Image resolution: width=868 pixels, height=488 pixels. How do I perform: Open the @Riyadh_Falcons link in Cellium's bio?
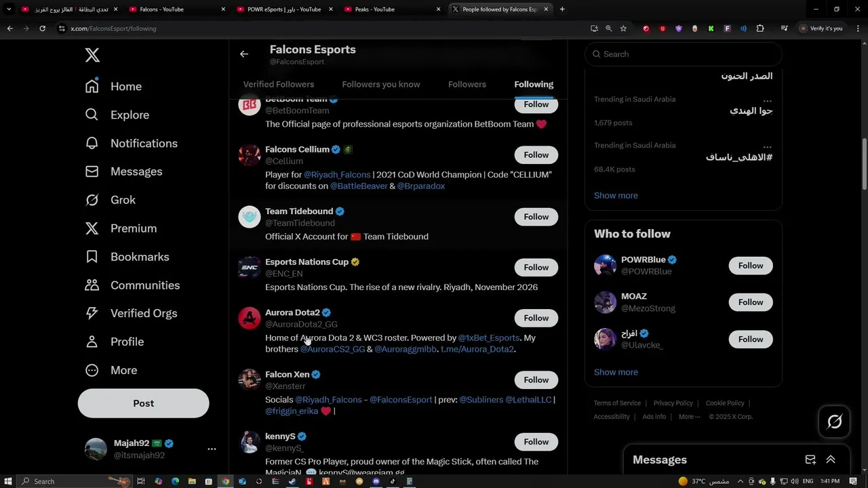(x=337, y=175)
